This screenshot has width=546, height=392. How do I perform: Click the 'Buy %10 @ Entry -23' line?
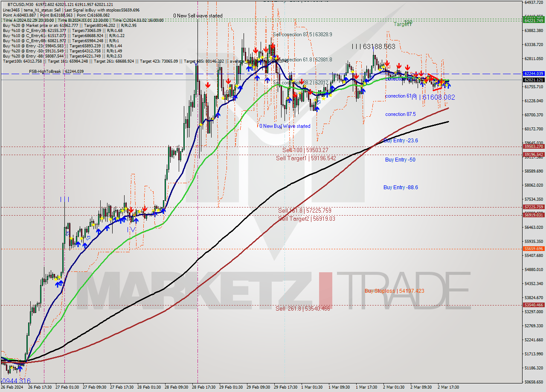[63, 46]
